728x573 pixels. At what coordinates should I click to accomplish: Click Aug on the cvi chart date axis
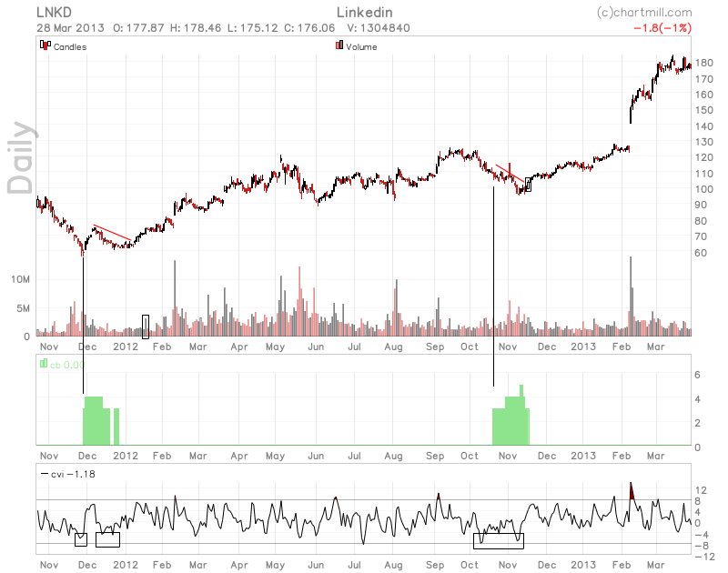pos(393,565)
